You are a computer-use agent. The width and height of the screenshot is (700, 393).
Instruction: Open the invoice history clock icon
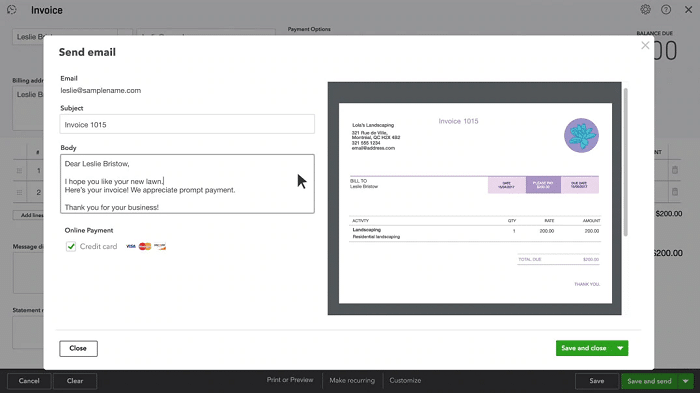point(12,10)
